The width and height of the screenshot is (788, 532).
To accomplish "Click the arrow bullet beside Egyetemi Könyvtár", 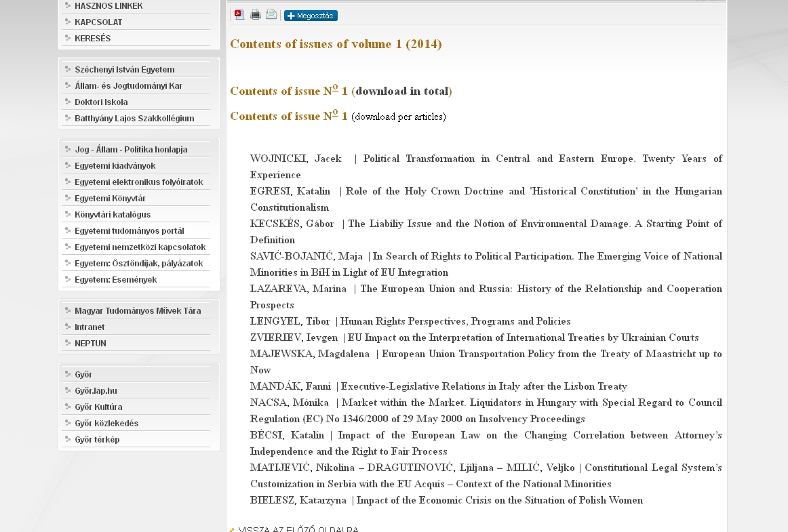I will [68, 197].
